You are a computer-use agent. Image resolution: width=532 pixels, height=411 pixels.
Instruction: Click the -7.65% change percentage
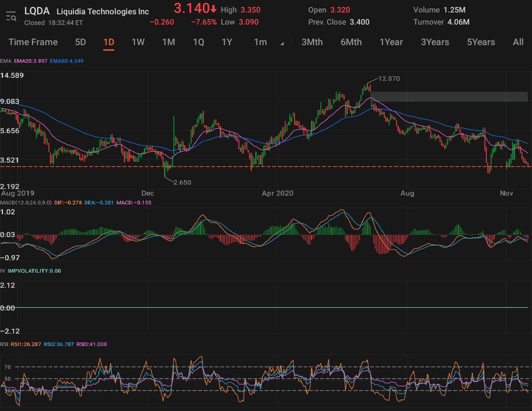204,22
